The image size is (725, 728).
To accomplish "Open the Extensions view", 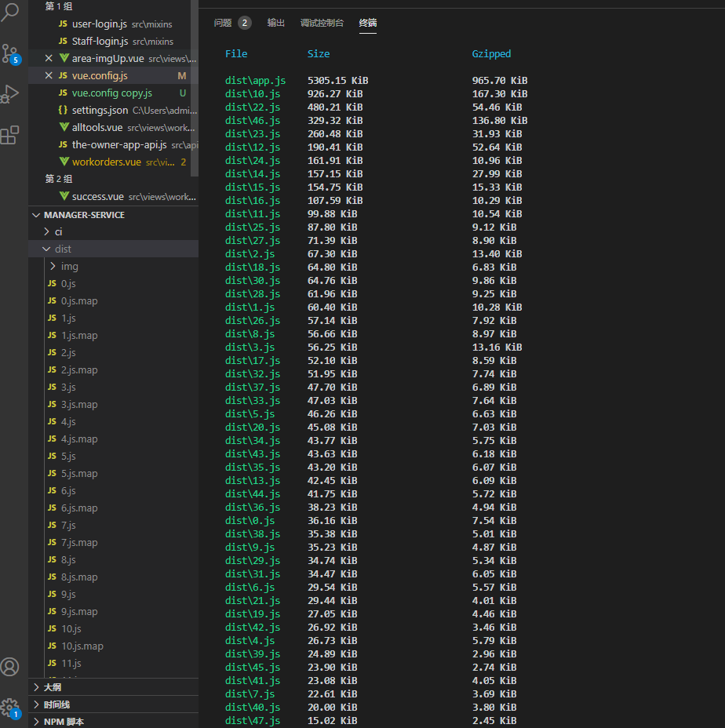I will (10, 136).
